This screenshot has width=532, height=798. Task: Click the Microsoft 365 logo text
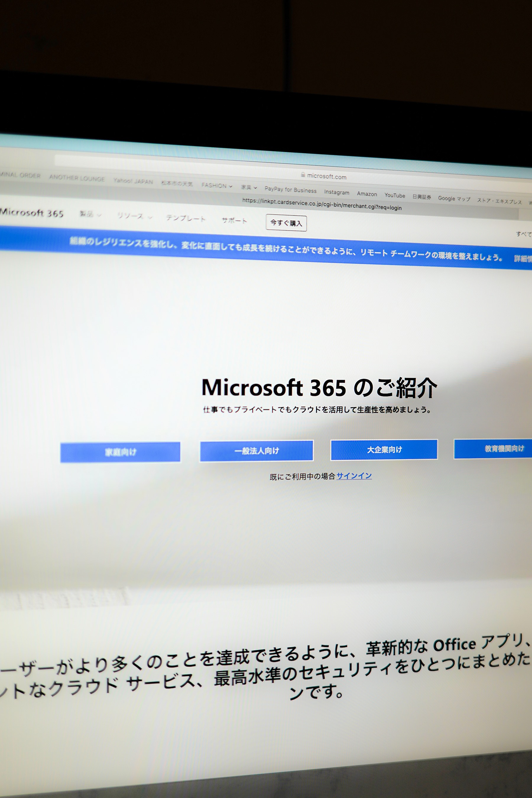(x=32, y=213)
